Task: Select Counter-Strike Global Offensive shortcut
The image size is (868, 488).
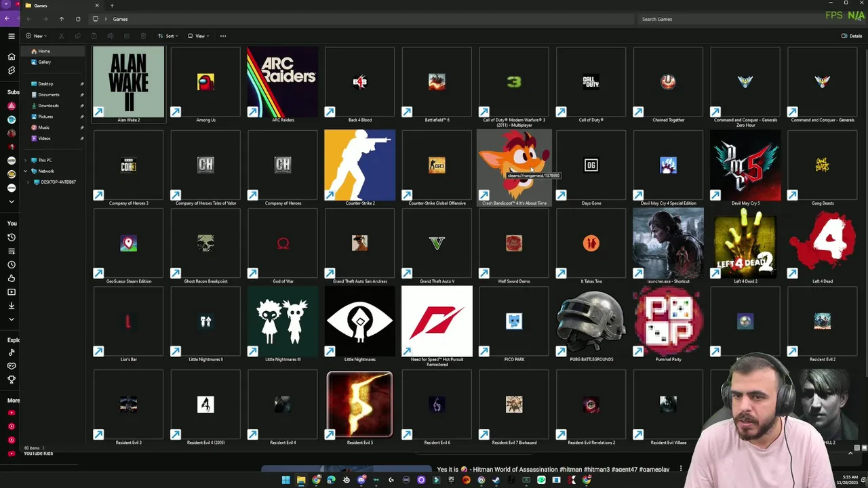Action: [437, 168]
